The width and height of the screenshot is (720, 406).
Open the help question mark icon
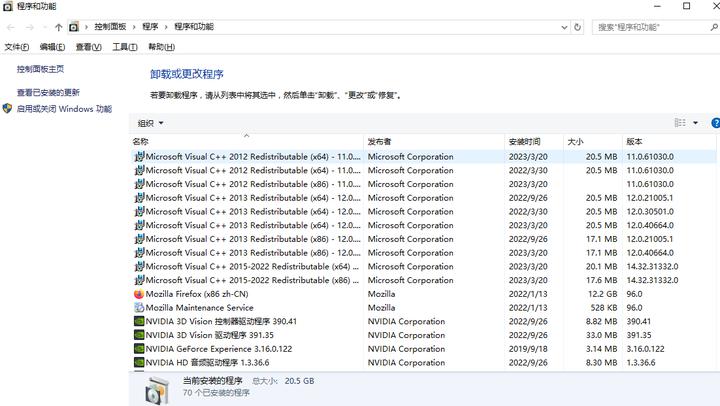click(715, 123)
